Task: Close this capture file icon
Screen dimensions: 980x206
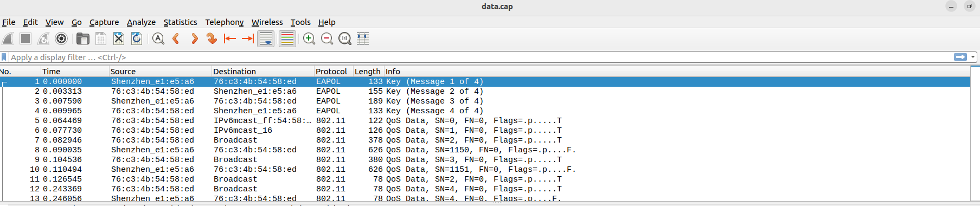Action: pos(119,38)
